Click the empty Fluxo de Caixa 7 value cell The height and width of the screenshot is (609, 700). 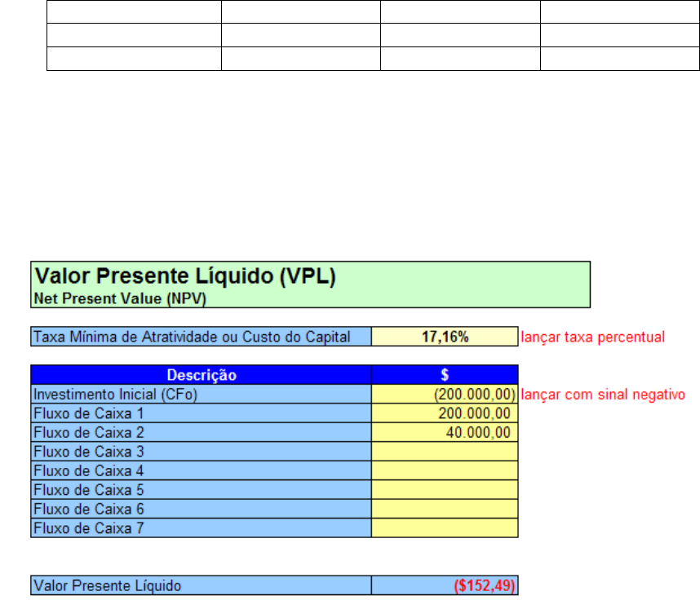tap(445, 528)
